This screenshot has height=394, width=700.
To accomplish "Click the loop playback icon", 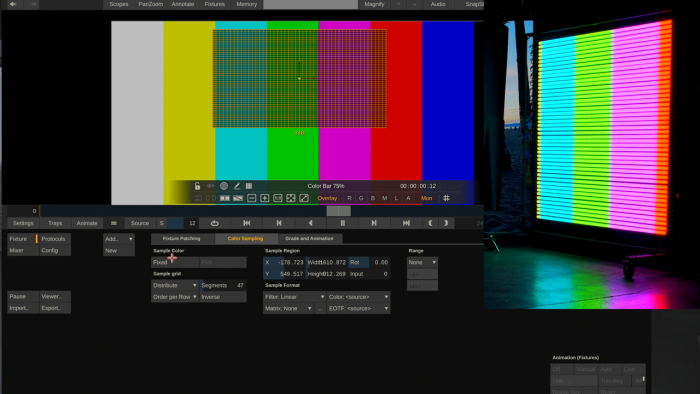I will (215, 223).
